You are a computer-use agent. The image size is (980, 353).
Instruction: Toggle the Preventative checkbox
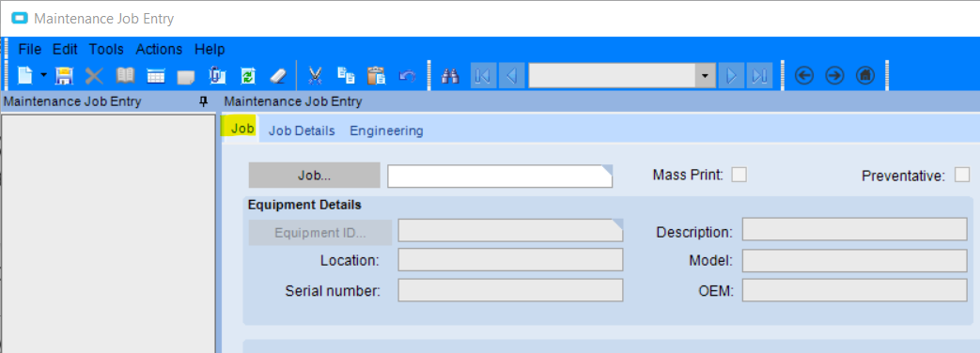click(962, 175)
